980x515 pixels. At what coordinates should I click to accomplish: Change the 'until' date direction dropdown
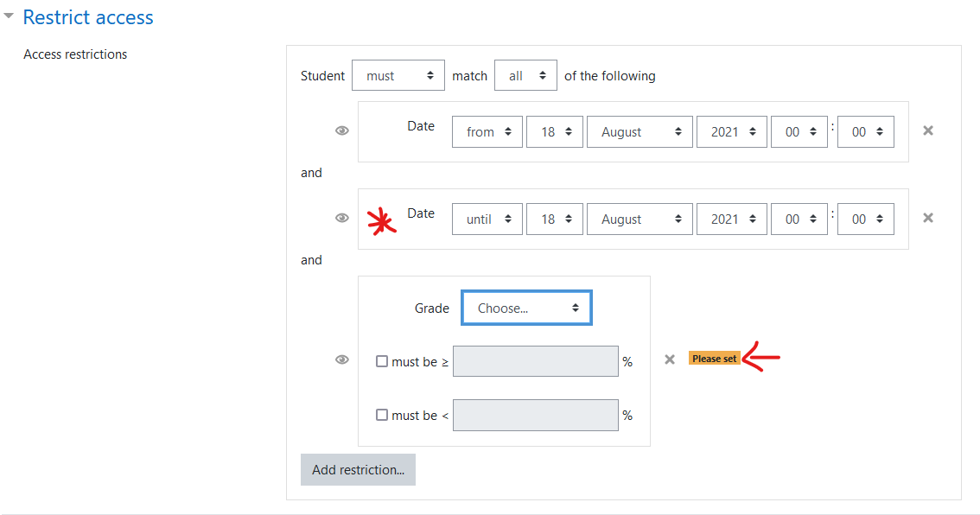pyautogui.click(x=487, y=219)
